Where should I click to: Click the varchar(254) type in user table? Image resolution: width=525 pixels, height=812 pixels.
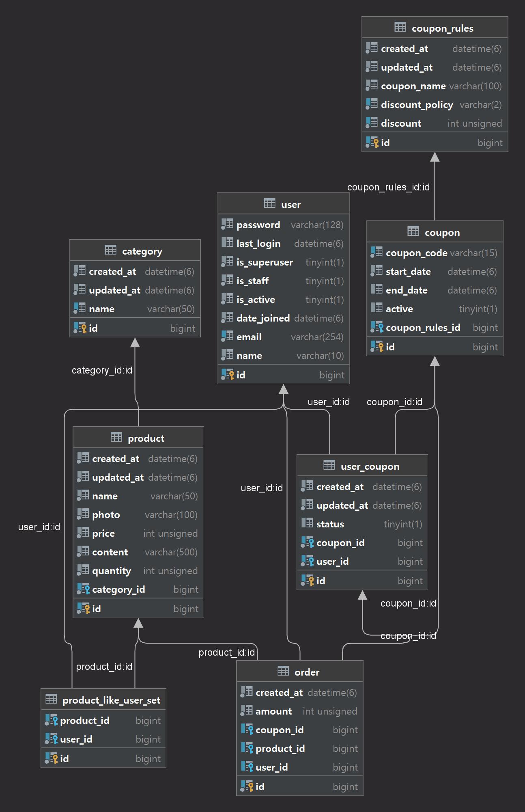[317, 337]
